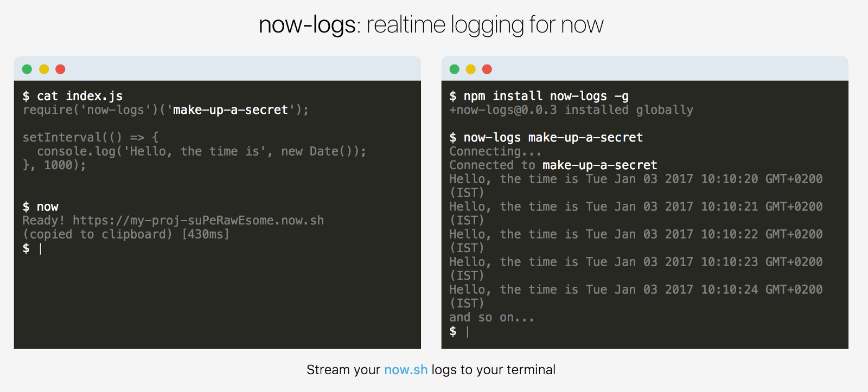
Task: Click the "$ now" command in left terminal
Action: tap(41, 207)
